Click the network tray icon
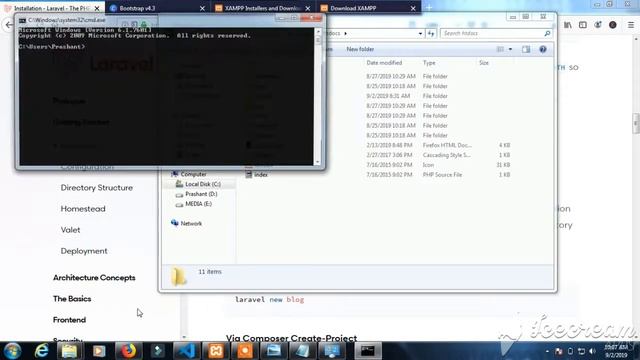Image resolution: width=640 pixels, height=360 pixels. (582, 351)
